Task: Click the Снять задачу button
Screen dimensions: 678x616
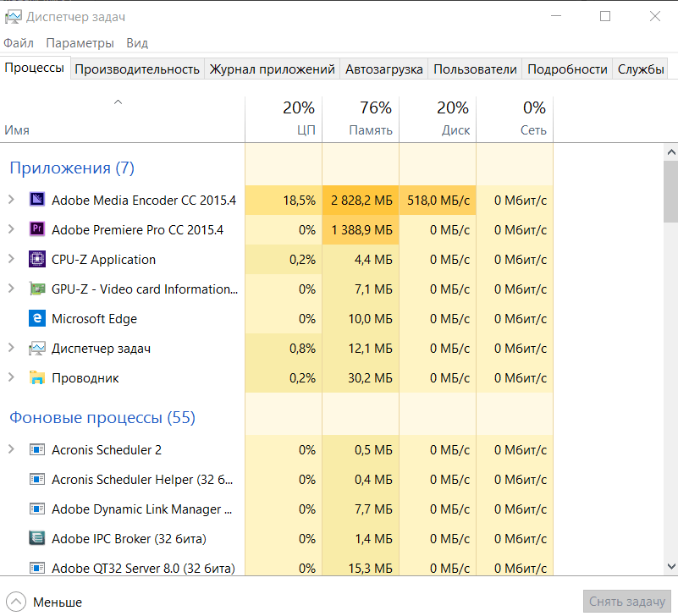Action: coord(627,602)
